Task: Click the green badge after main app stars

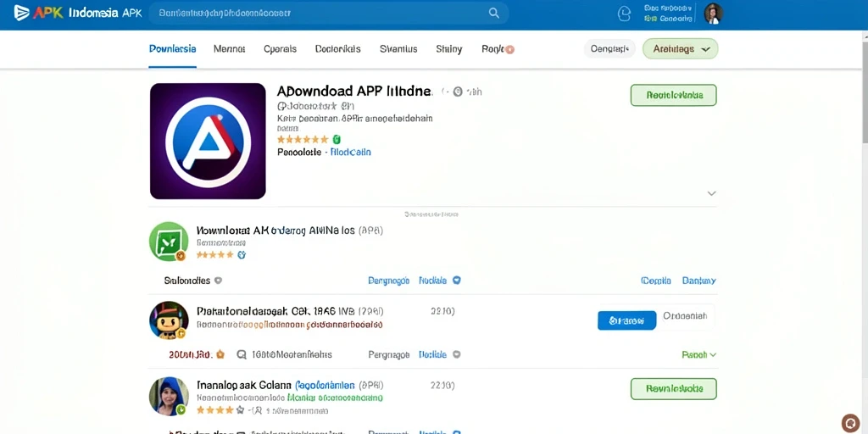Action: click(337, 139)
